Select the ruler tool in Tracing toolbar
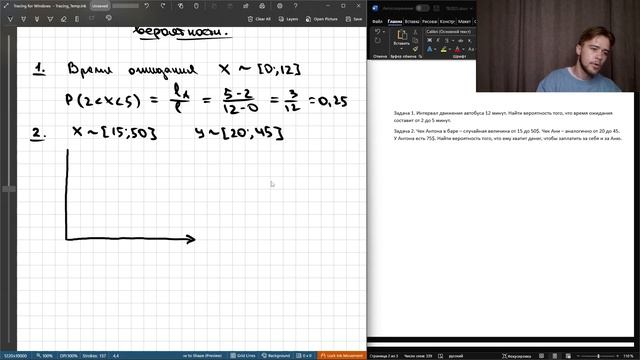Viewport: 640px width, 360px height. [x=77, y=19]
